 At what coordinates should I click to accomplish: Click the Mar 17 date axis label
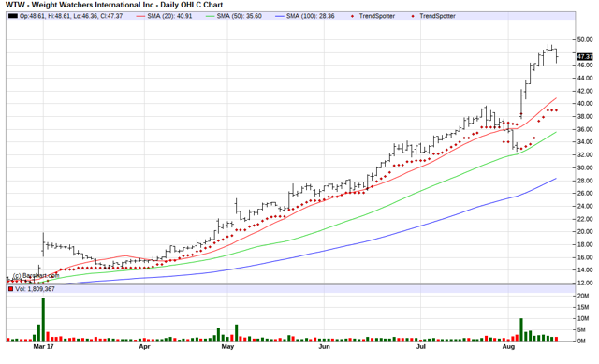click(43, 347)
